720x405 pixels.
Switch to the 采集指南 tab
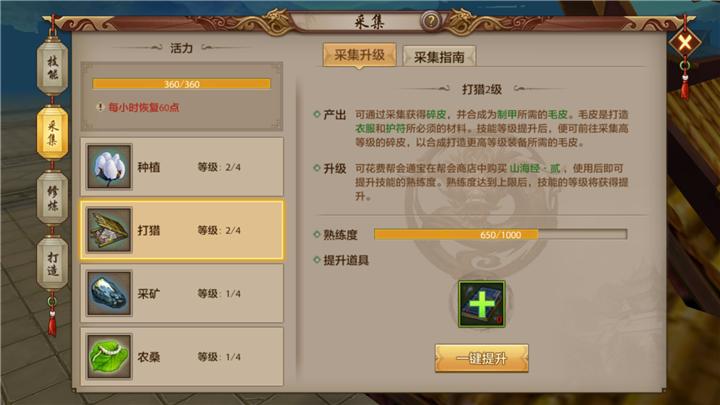point(439,57)
